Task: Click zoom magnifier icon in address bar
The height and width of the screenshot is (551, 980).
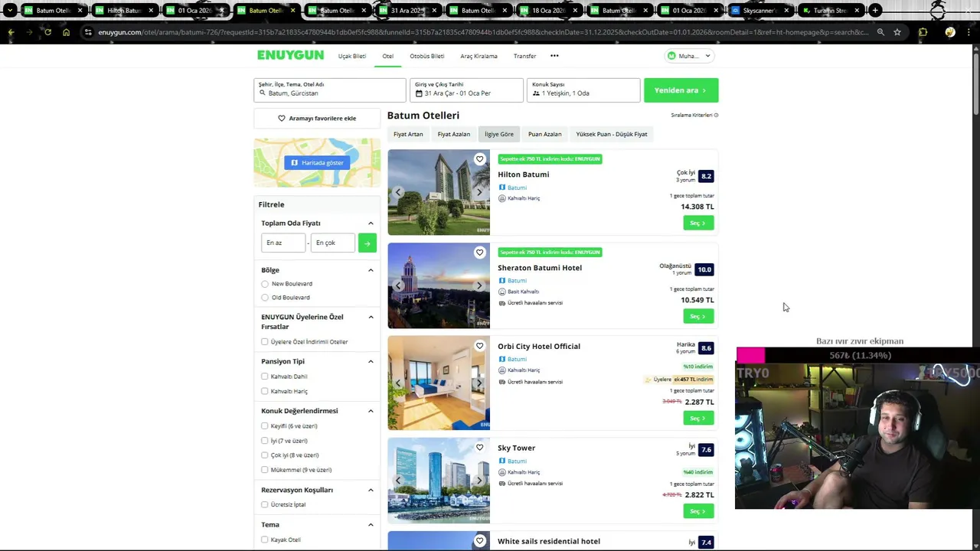Action: [x=880, y=32]
